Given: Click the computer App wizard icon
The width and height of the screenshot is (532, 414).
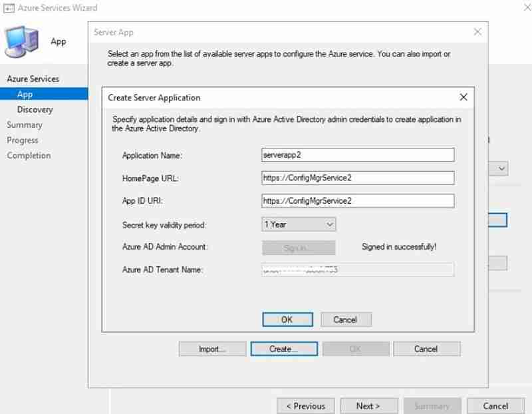Looking at the screenshot, I should click(21, 41).
